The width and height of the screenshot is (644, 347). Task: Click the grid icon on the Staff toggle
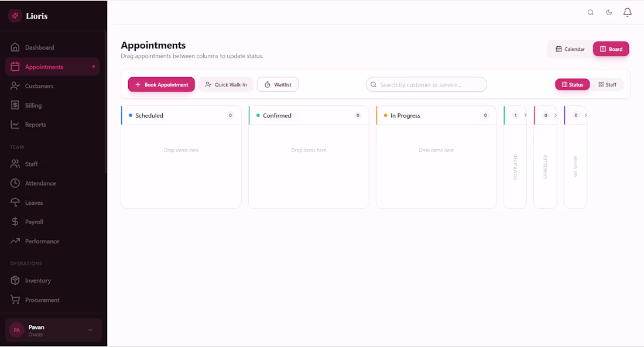(x=601, y=85)
